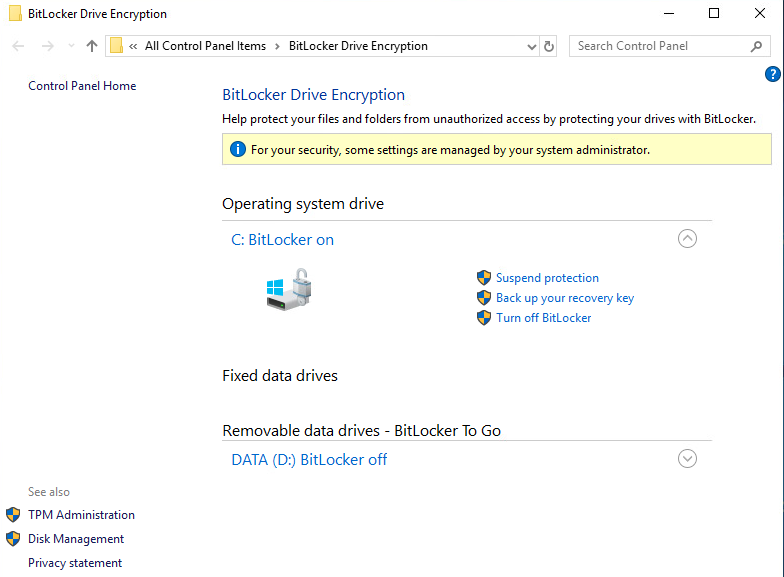This screenshot has width=784, height=577.
Task: Click Turn off BitLocker
Action: 544,318
